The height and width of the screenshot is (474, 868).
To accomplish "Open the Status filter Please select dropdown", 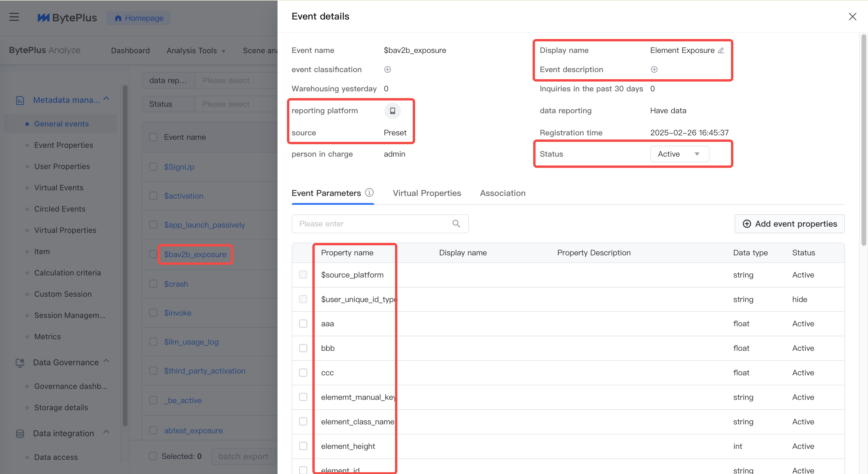I will click(x=236, y=104).
